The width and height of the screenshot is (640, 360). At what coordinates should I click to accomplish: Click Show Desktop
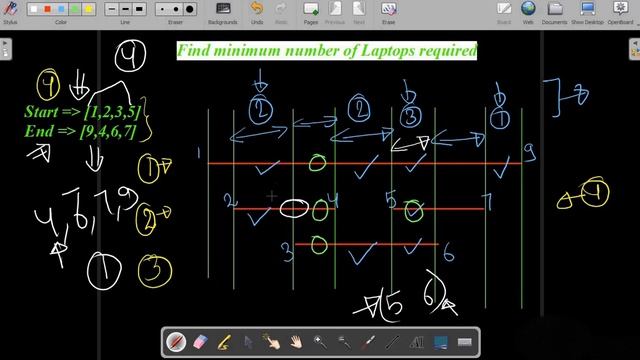[x=587, y=13]
